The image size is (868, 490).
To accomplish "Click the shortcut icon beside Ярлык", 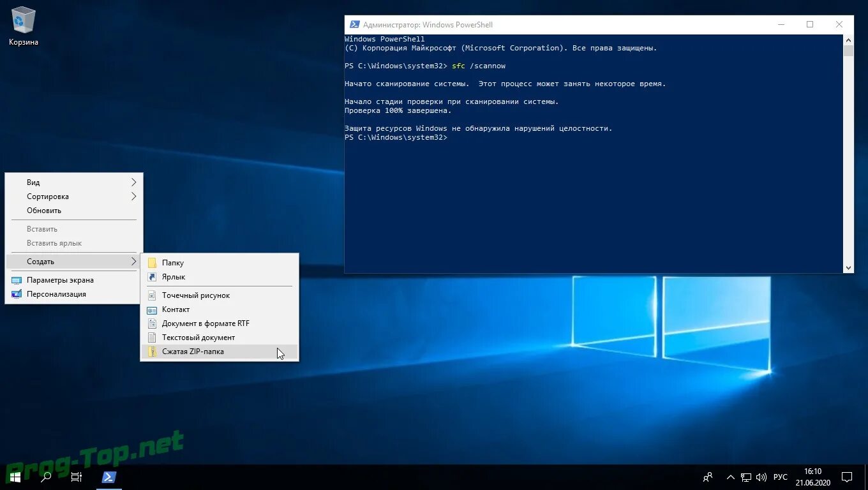I will (152, 277).
